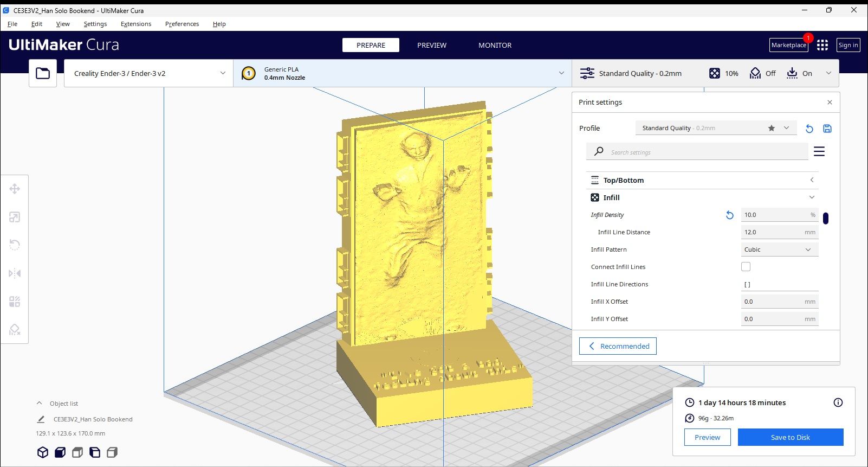Screen dimensions: 868x467
Task: Select the Scale tool
Action: pos(15,217)
